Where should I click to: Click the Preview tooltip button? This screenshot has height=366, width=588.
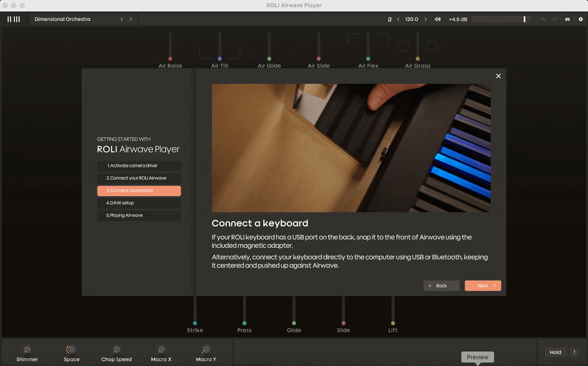tap(477, 357)
